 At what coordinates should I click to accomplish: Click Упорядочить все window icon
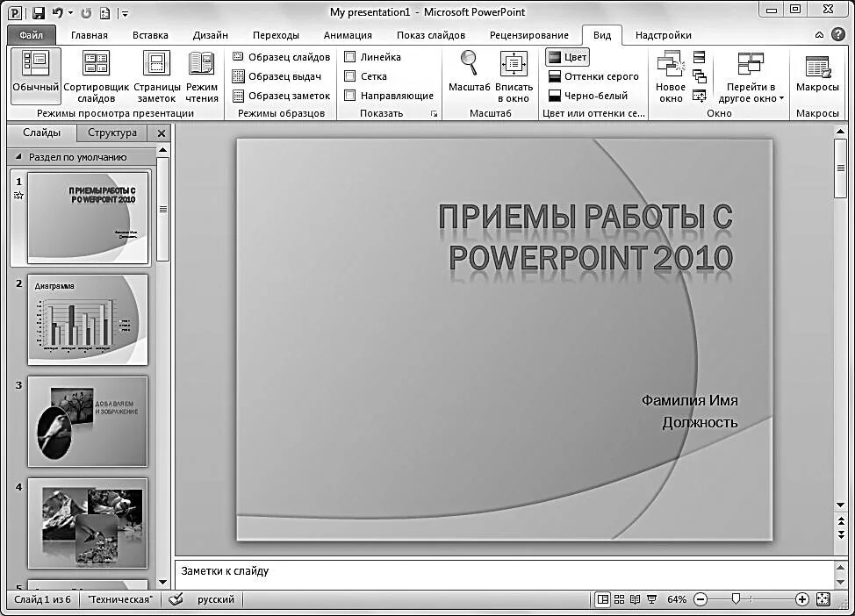(699, 57)
